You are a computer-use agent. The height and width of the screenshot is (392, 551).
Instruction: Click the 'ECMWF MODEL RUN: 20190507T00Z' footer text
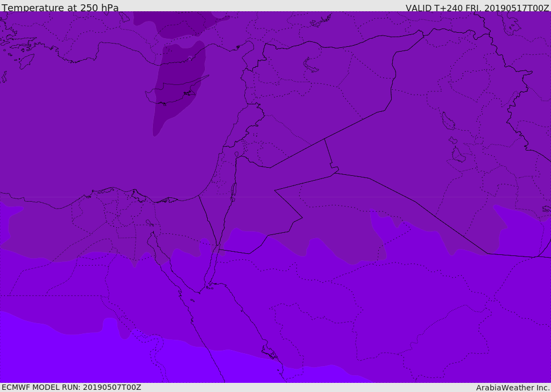tap(72, 387)
